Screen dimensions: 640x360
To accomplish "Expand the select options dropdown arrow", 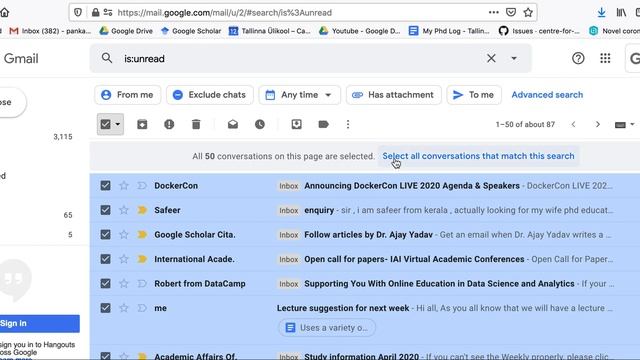I will point(118,124).
